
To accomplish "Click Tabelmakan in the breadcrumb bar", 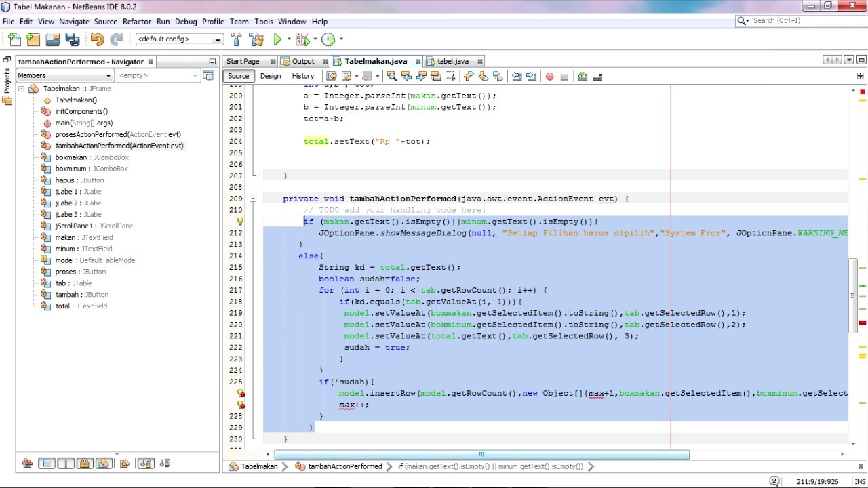I will pos(259,466).
